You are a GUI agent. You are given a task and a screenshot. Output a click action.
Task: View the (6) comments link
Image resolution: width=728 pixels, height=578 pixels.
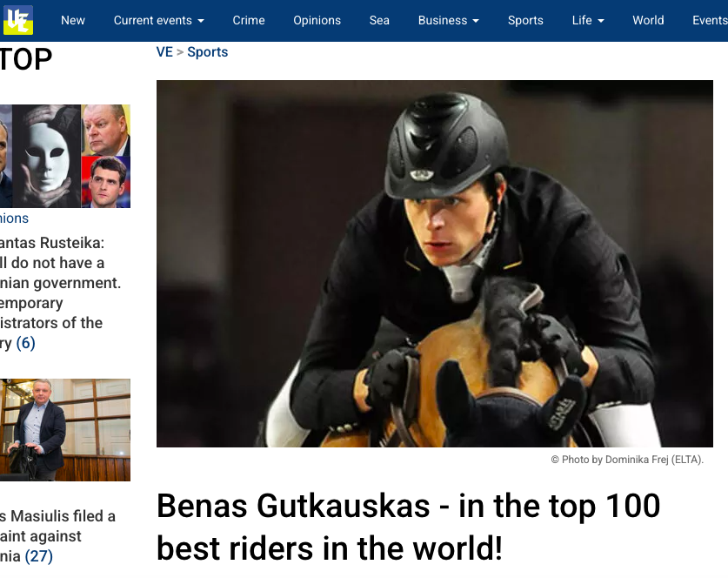pos(25,343)
